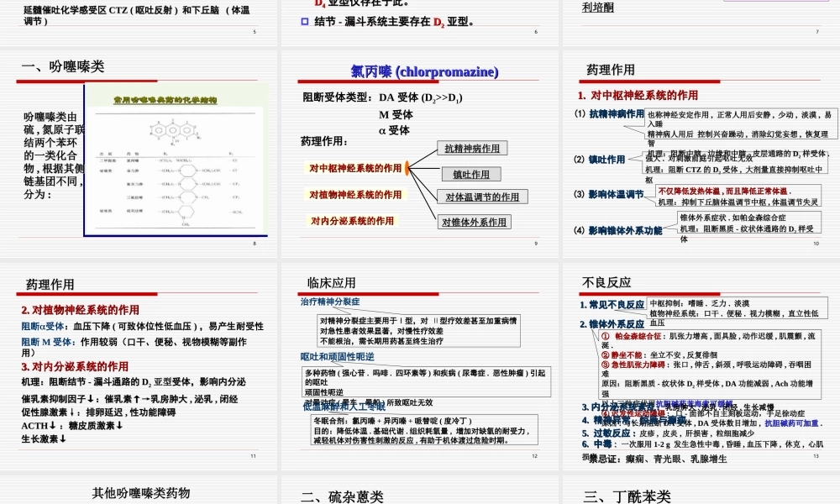
Task: Click the yellow 对内分泌系统的作用 label on chlorpromazine slide
Action: click(x=353, y=221)
